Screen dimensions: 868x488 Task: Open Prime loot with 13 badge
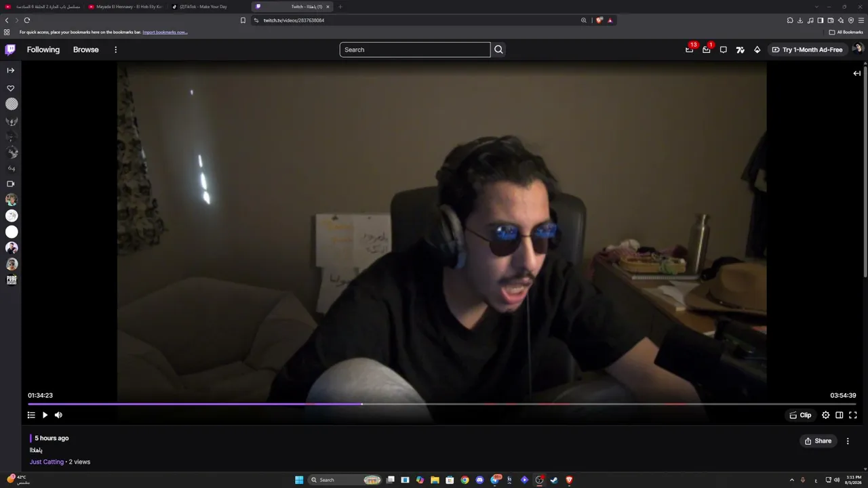click(x=690, y=49)
